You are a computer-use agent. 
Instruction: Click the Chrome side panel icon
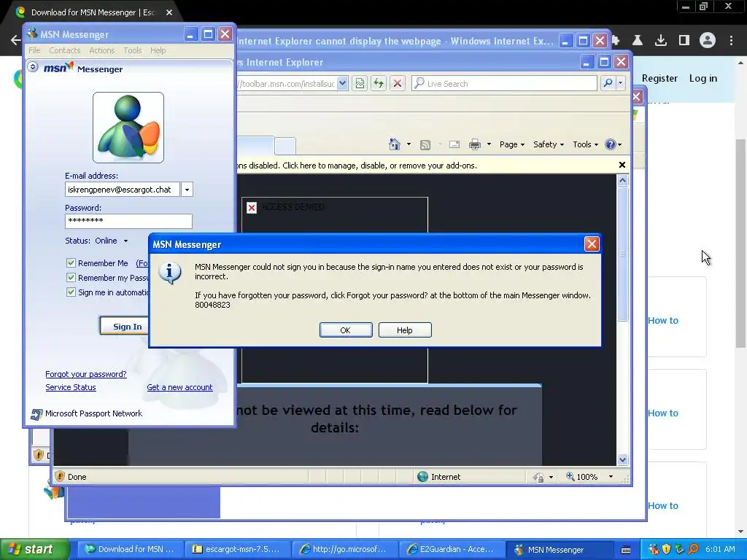pos(684,41)
